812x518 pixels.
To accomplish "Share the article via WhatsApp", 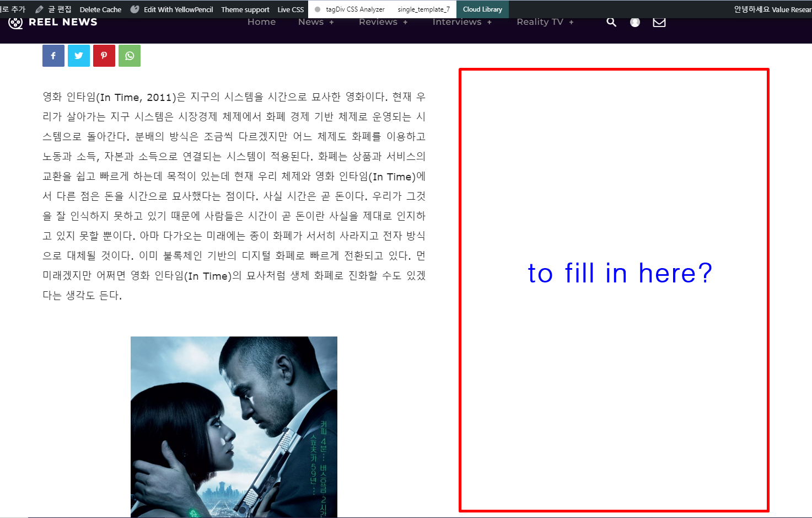I will point(130,56).
